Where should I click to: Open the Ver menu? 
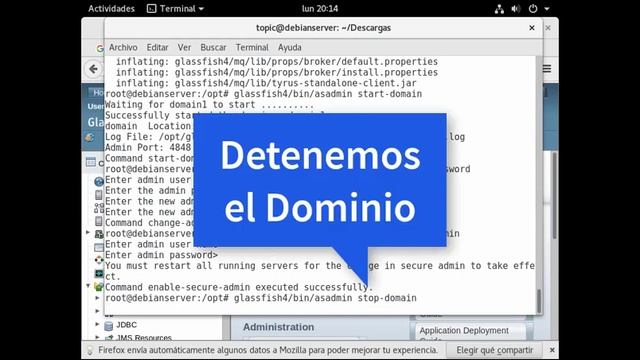point(184,47)
